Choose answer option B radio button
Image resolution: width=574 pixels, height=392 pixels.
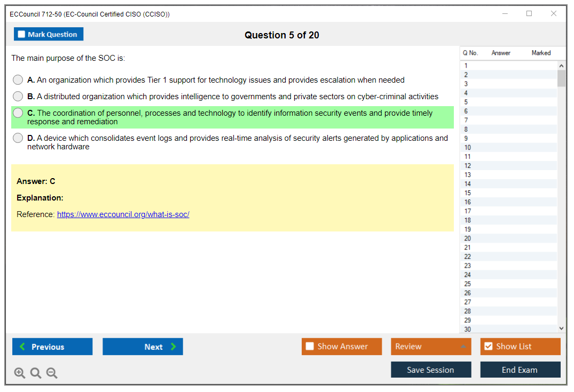point(18,97)
